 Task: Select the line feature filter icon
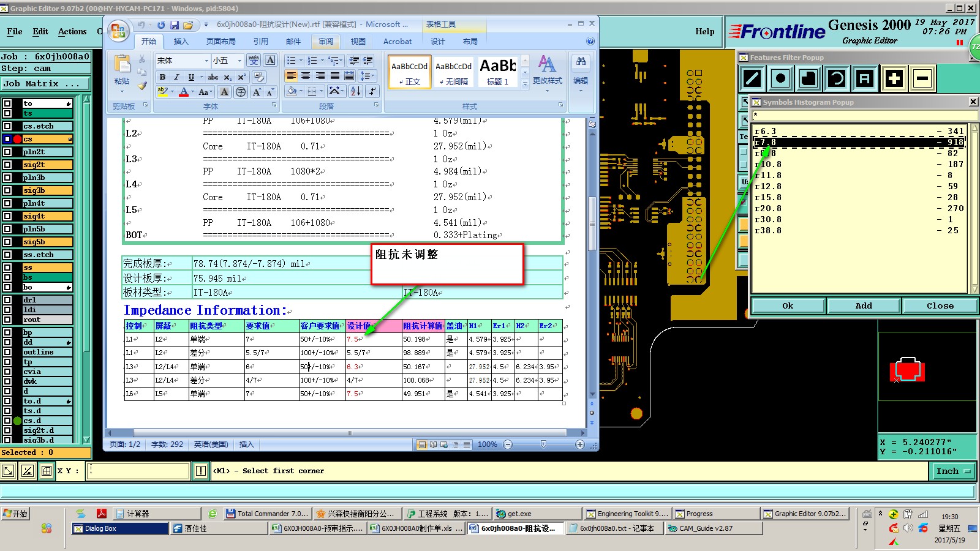click(752, 78)
